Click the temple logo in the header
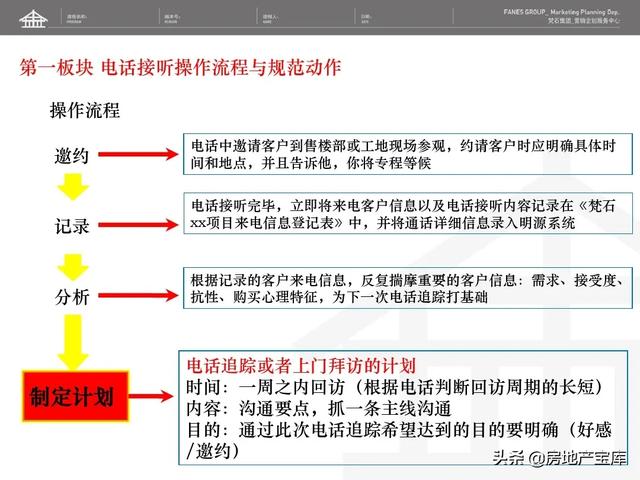The image size is (640, 480). tap(33, 18)
